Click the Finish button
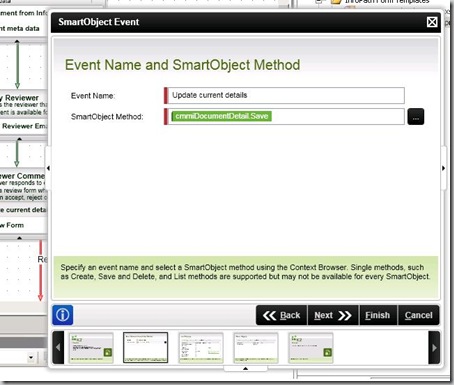Image resolution: width=454 pixels, height=385 pixels. coord(378,315)
